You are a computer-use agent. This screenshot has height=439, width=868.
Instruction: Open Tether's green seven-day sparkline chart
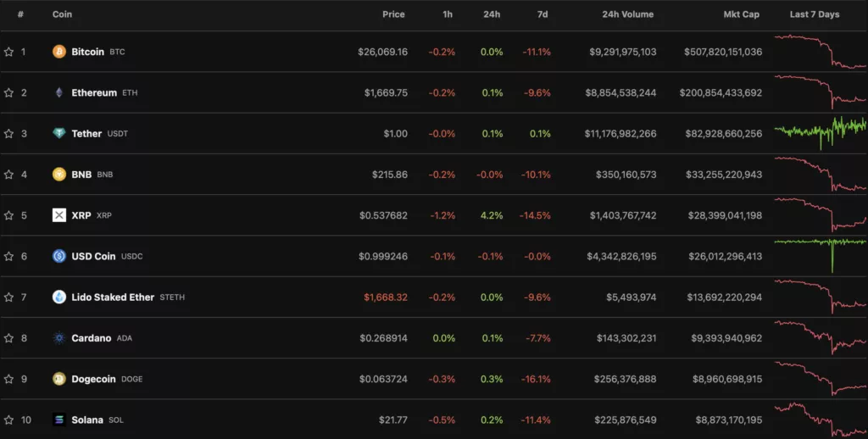[821, 133]
